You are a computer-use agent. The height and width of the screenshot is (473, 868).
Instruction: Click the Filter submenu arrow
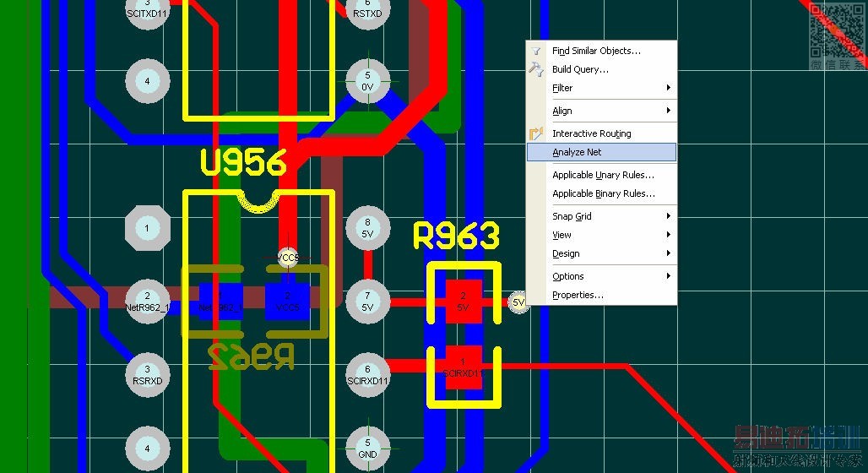(668, 88)
